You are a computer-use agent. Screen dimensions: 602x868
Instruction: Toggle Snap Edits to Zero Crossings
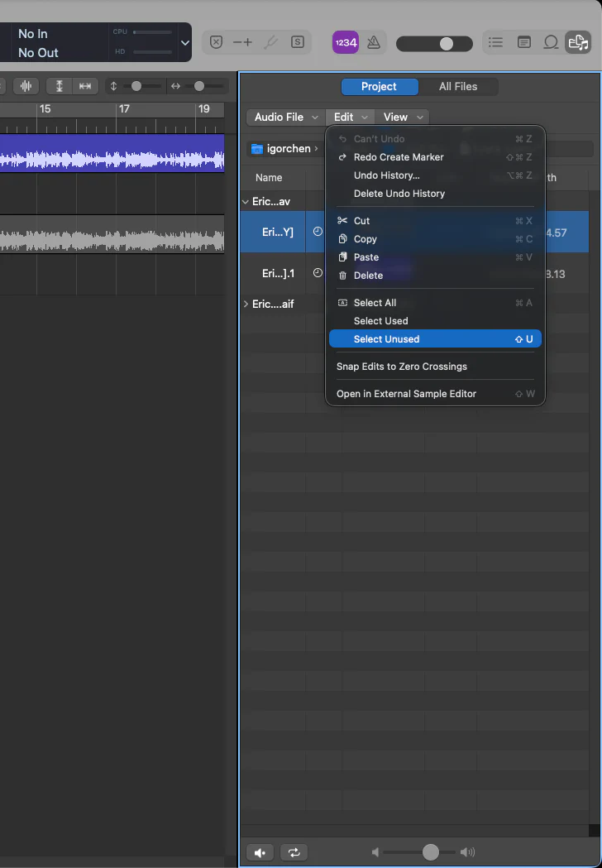coord(435,367)
